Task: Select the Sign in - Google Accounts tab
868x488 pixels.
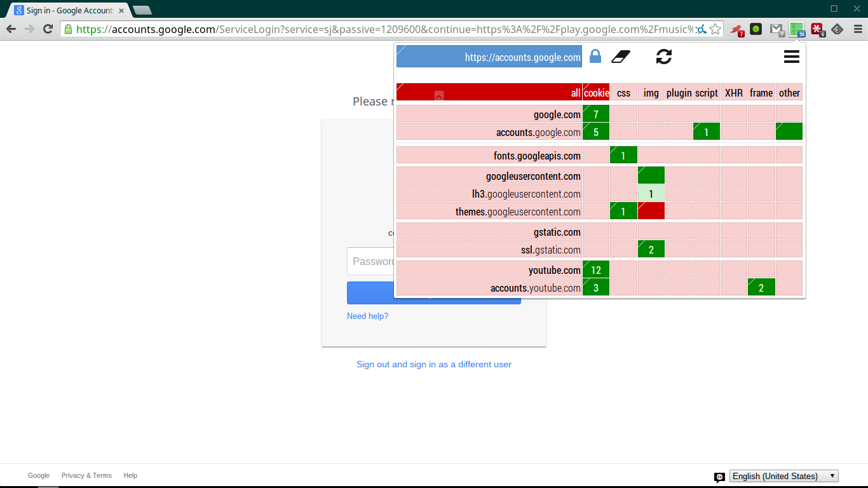Action: 69,10
